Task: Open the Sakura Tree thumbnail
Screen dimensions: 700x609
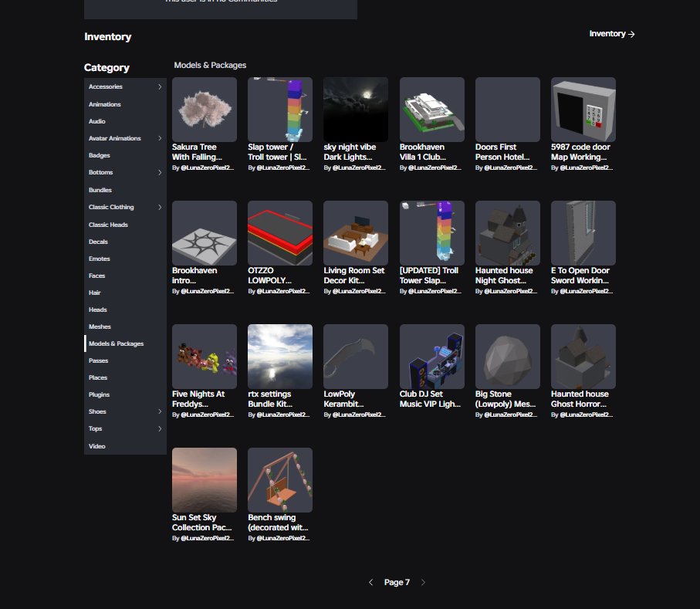Action: [x=205, y=110]
